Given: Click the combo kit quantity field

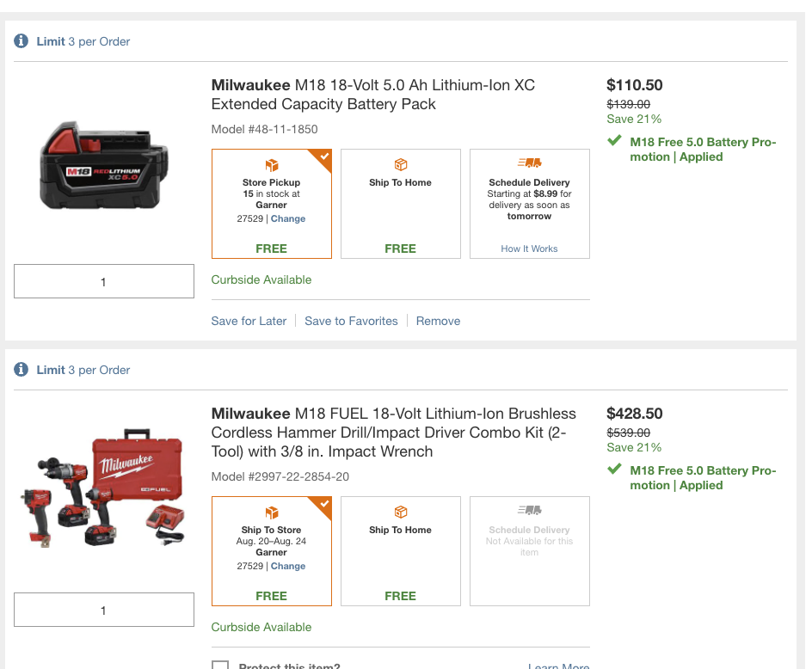Looking at the screenshot, I should (x=104, y=610).
